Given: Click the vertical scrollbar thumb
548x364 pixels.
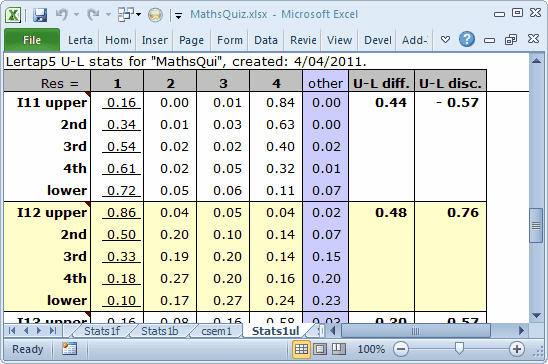Looking at the screenshot, I should [x=536, y=225].
